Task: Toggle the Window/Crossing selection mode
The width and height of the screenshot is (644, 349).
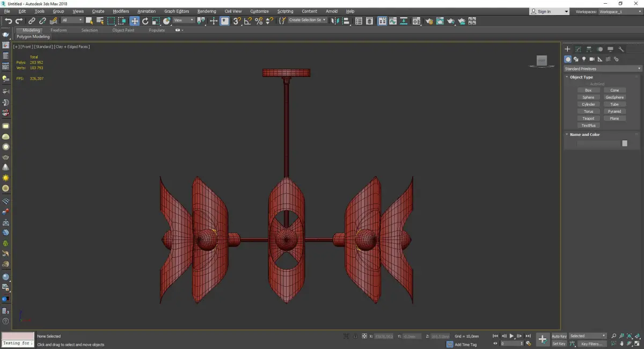Action: tap(122, 21)
